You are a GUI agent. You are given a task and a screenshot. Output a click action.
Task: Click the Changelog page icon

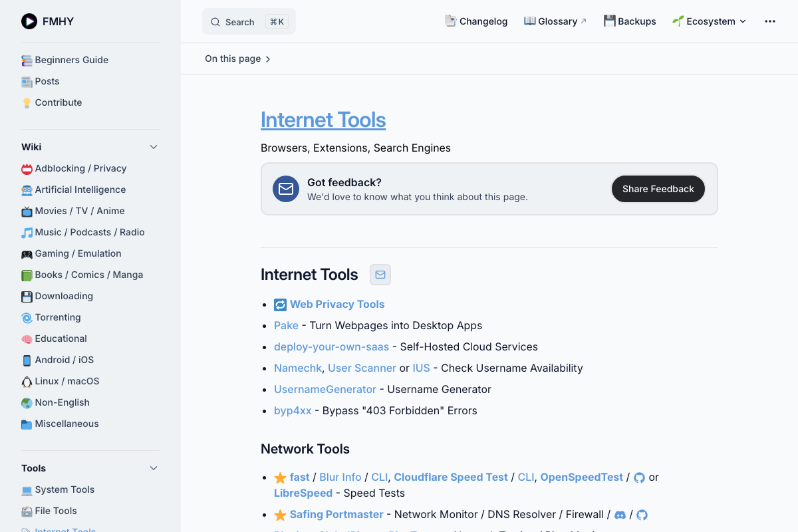tap(451, 21)
